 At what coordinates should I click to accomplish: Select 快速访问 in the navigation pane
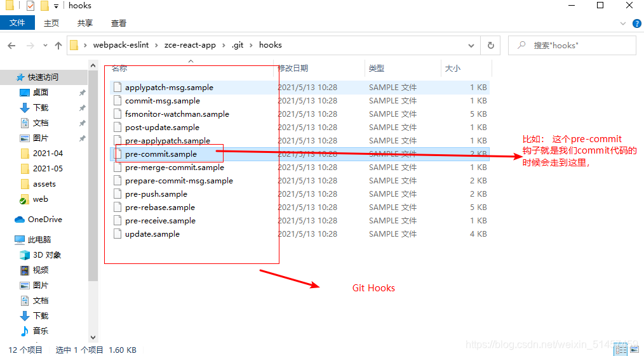tap(43, 77)
